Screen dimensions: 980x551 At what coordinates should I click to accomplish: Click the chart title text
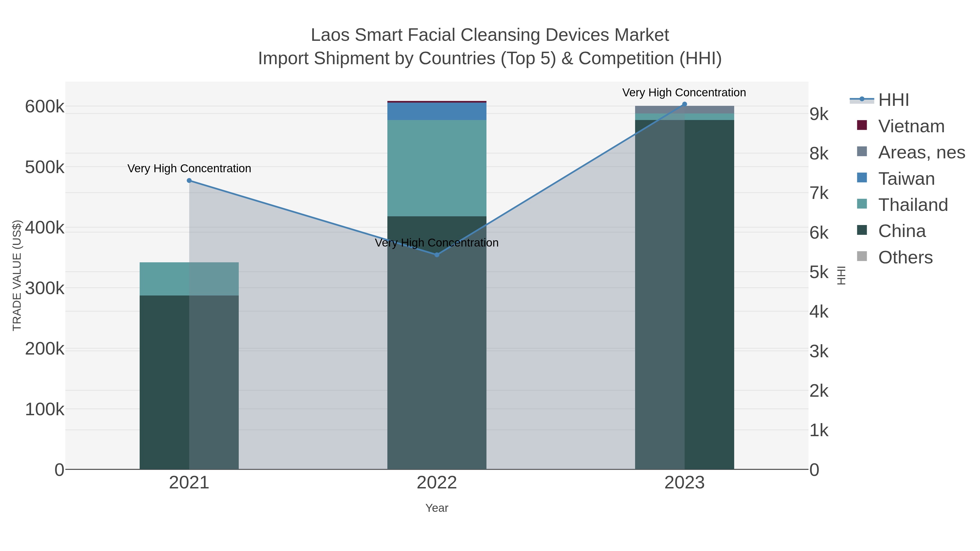click(490, 46)
